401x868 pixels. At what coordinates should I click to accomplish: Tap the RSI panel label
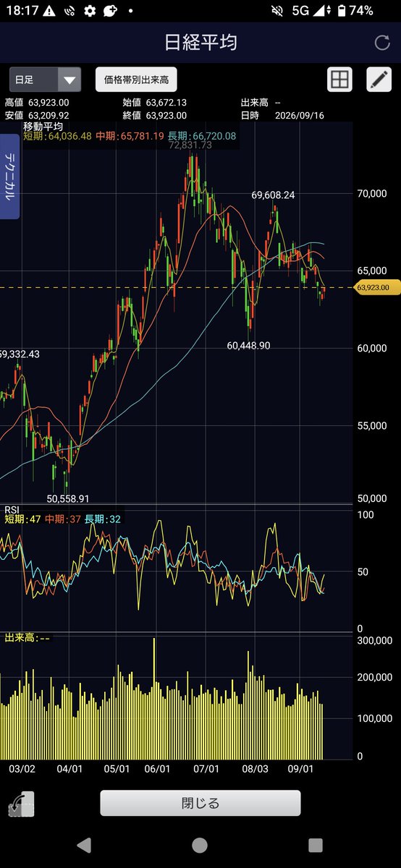click(x=12, y=509)
